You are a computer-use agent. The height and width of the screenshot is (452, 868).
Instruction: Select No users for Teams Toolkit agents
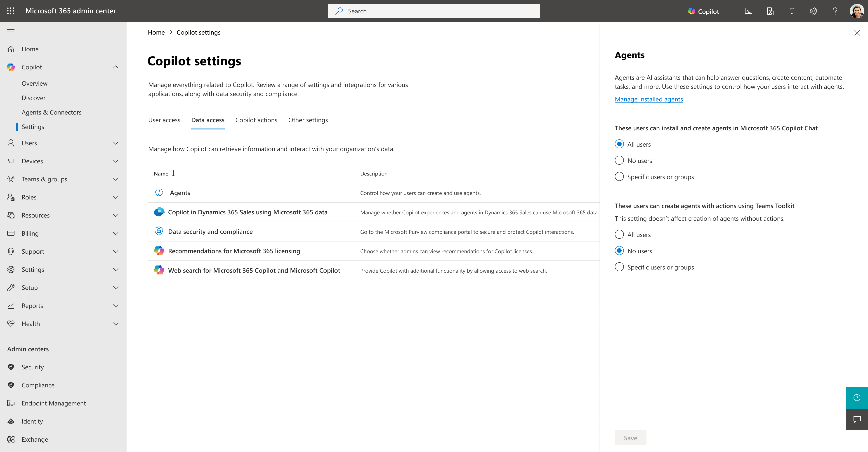tap(619, 251)
